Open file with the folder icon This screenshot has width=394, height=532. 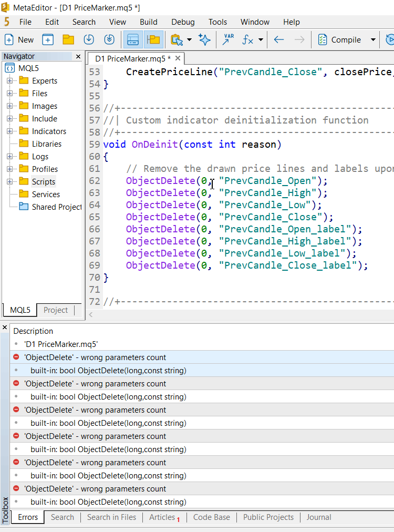(x=68, y=40)
